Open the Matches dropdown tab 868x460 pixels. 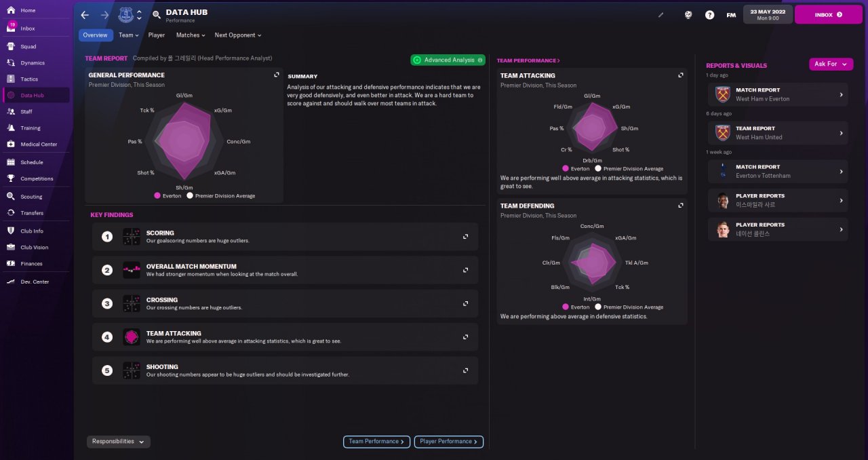[x=191, y=35]
